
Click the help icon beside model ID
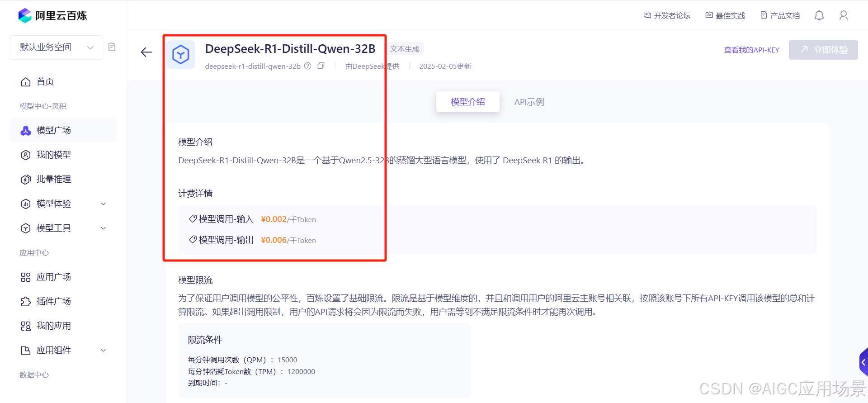[308, 66]
